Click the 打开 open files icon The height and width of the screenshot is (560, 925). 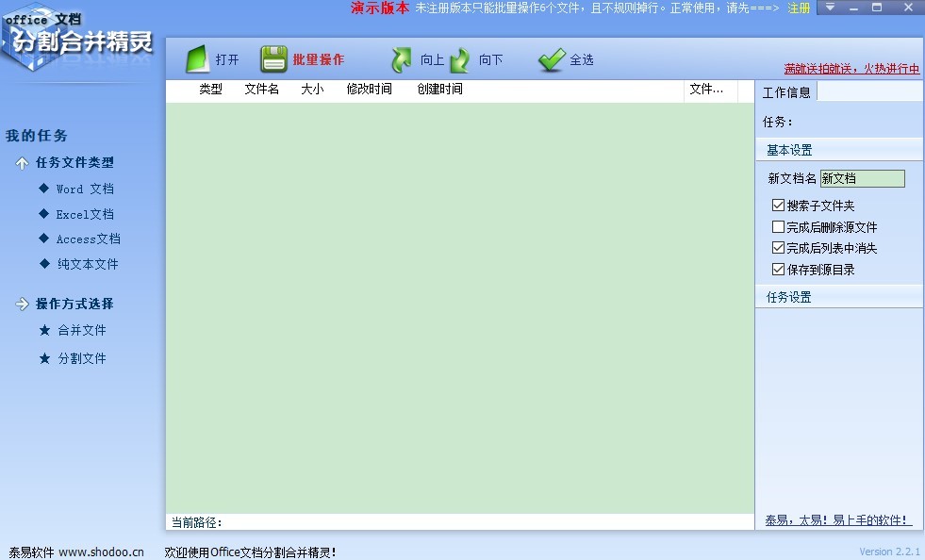(200, 58)
